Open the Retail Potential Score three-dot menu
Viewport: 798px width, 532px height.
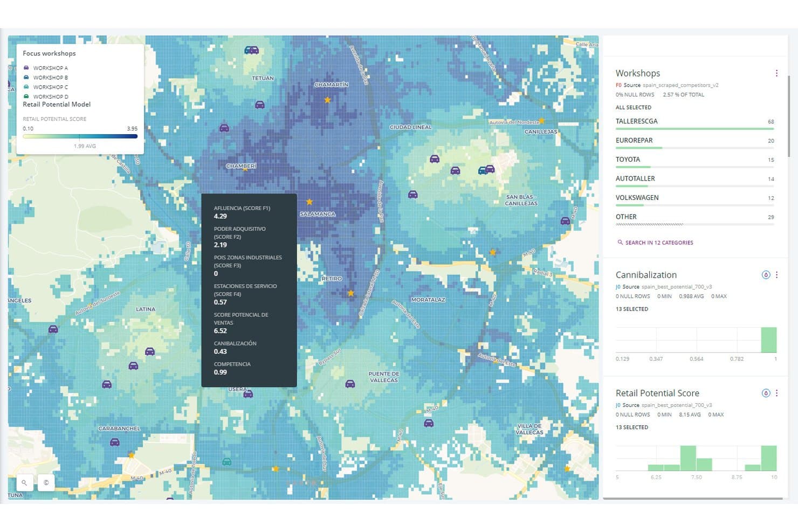[x=776, y=393]
